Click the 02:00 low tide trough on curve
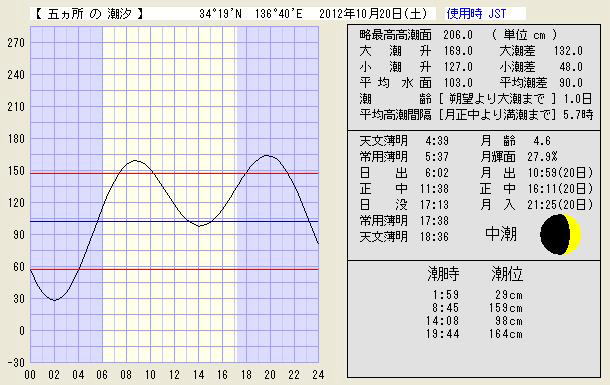 tap(54, 300)
